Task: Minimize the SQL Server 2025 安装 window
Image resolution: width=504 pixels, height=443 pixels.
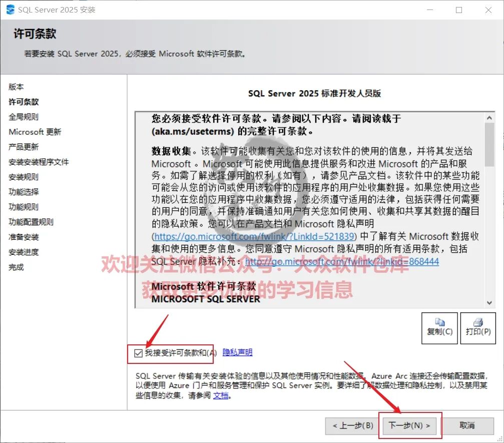Action: click(430, 10)
